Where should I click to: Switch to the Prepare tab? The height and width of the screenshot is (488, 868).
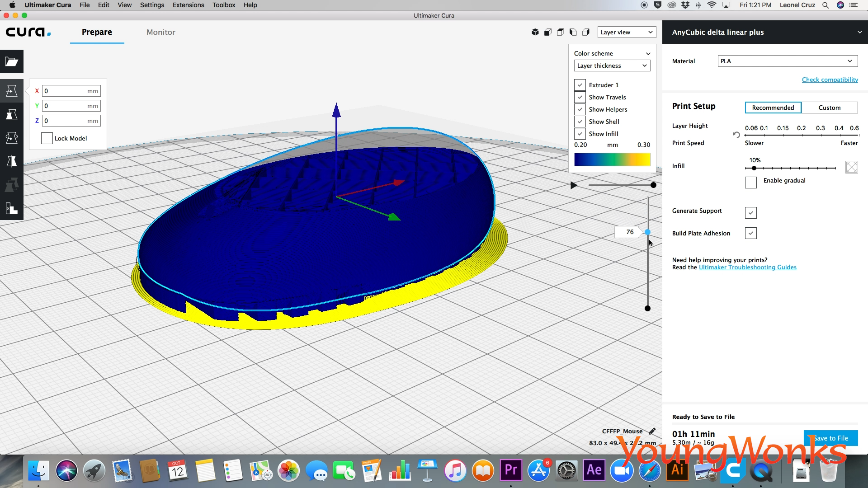(97, 32)
